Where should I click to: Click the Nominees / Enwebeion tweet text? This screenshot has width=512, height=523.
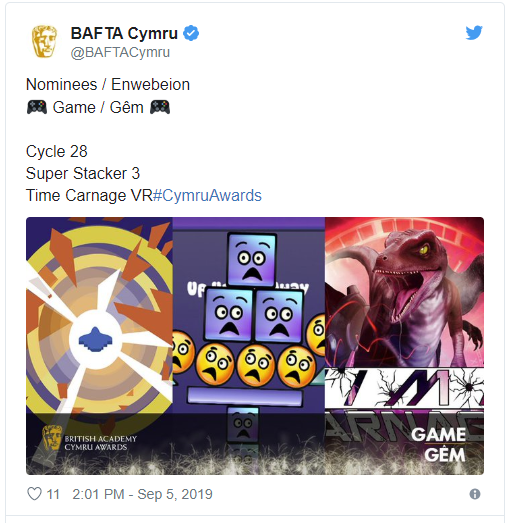click(108, 84)
